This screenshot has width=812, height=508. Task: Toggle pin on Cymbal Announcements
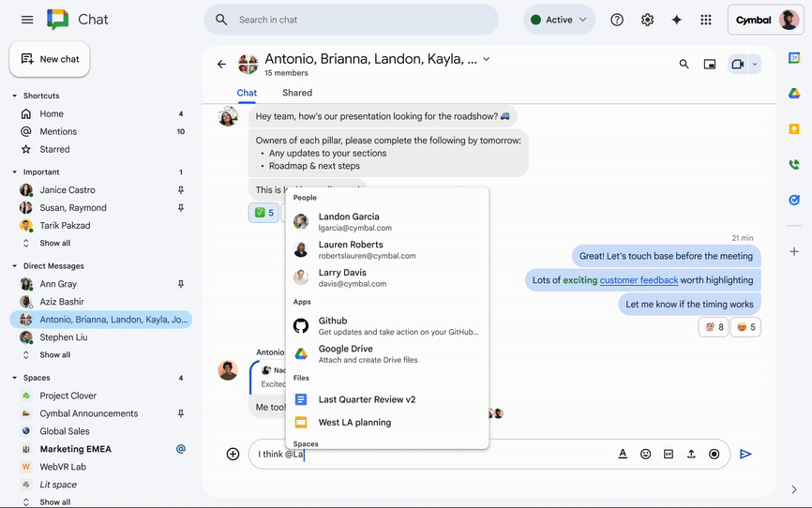pos(181,413)
